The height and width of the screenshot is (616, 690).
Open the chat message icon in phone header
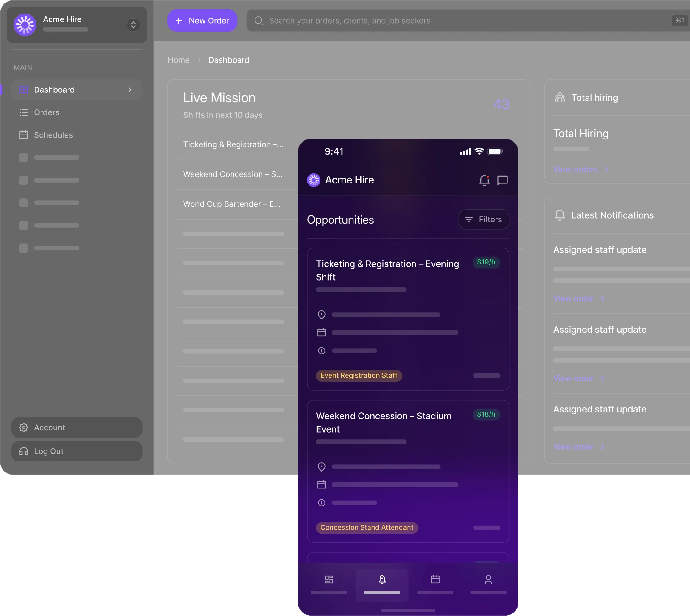point(502,180)
